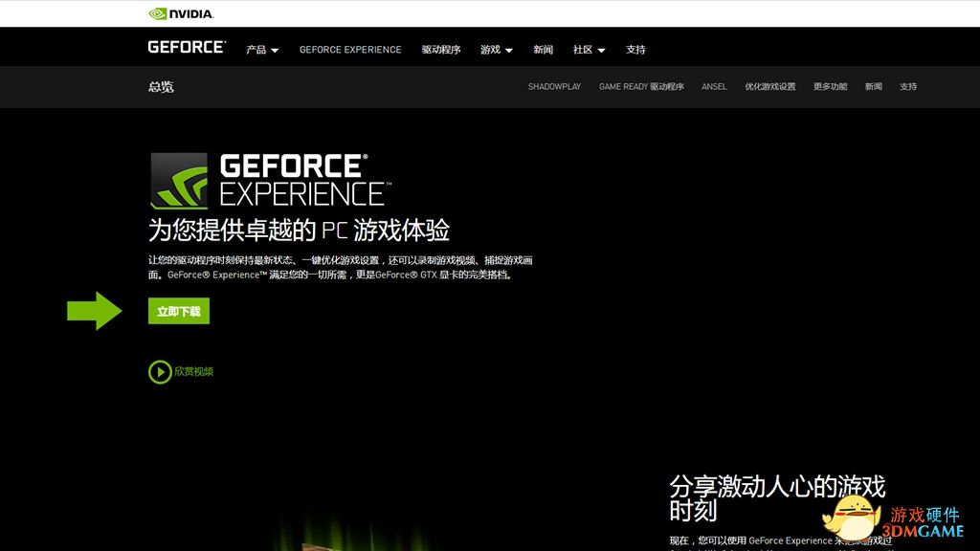Open 支持 in the main navigation bar
The height and width of the screenshot is (551, 980).
click(635, 50)
